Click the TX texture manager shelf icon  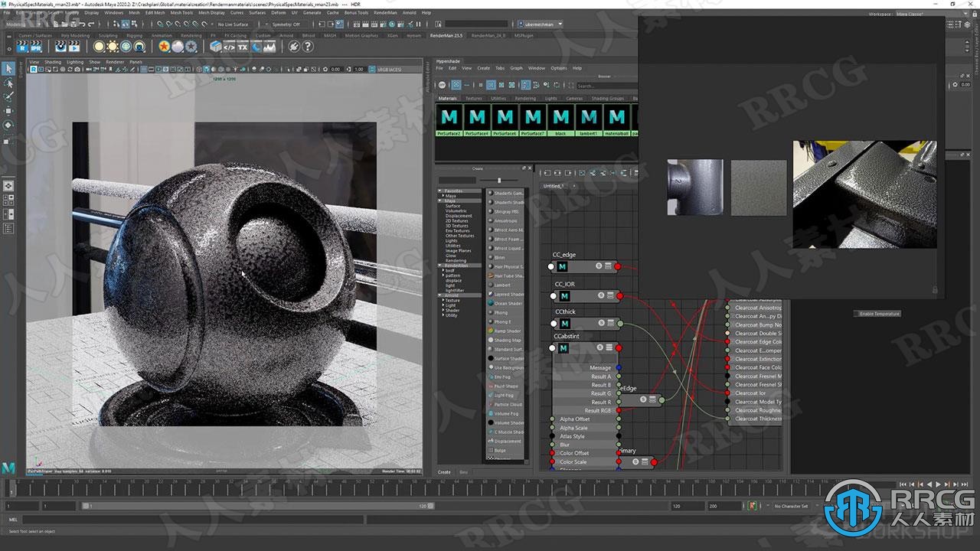243,47
